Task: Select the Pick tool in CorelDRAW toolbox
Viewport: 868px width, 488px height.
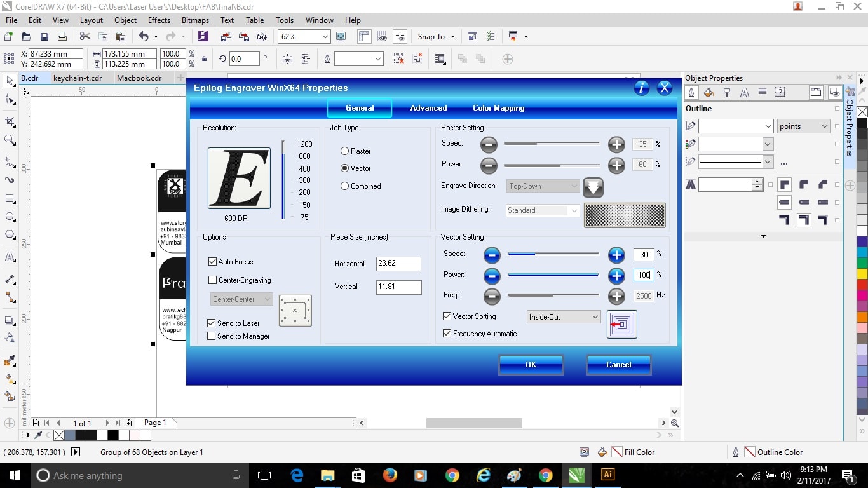Action: [x=10, y=81]
